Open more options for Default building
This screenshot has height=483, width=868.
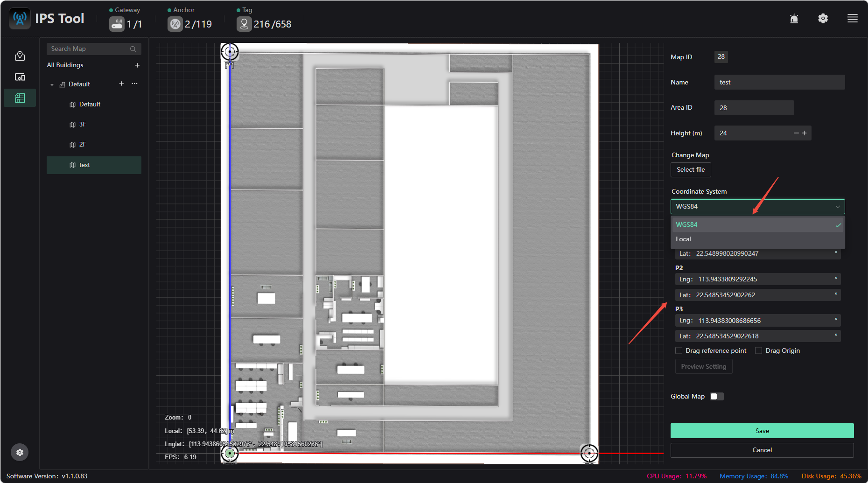pyautogui.click(x=135, y=84)
